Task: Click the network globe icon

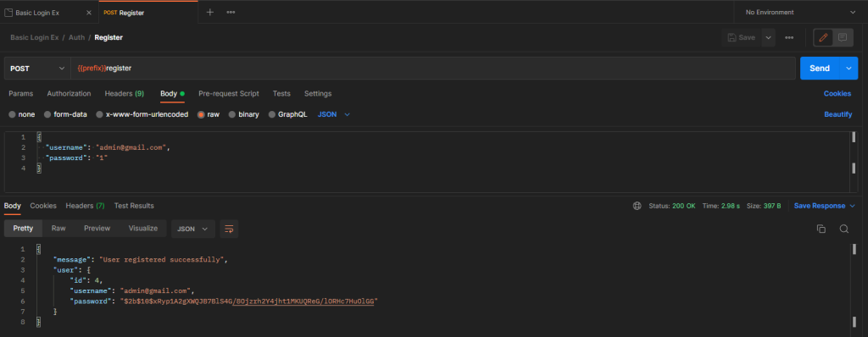Action: click(x=637, y=206)
